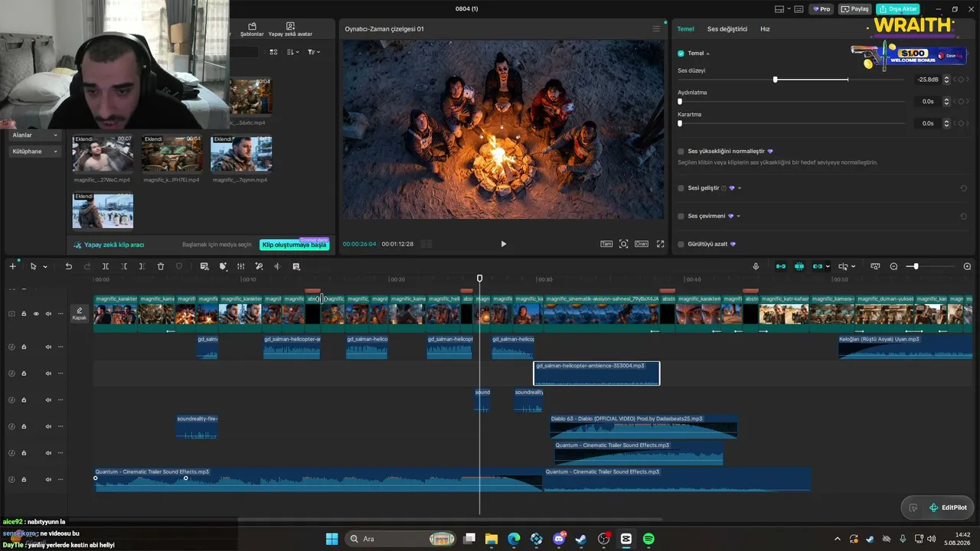Collapse the Temel section arrow
Image resolution: width=980 pixels, height=551 pixels.
[x=708, y=54]
